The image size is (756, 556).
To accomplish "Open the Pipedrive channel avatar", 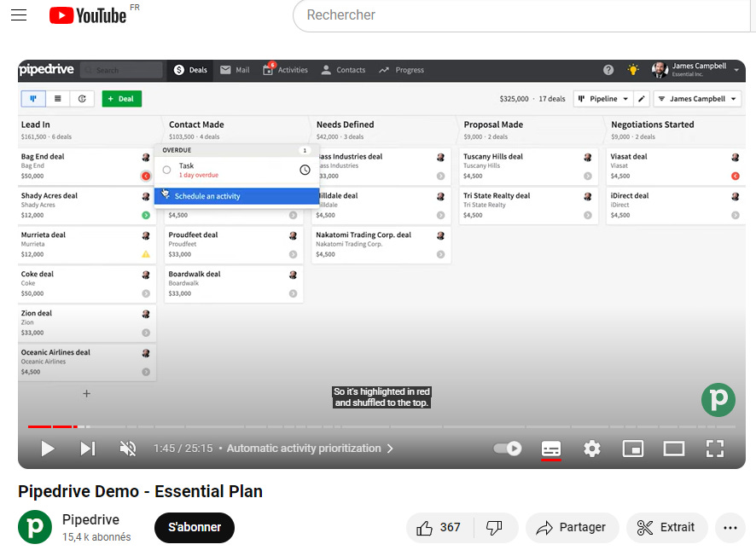I will pyautogui.click(x=35, y=527).
